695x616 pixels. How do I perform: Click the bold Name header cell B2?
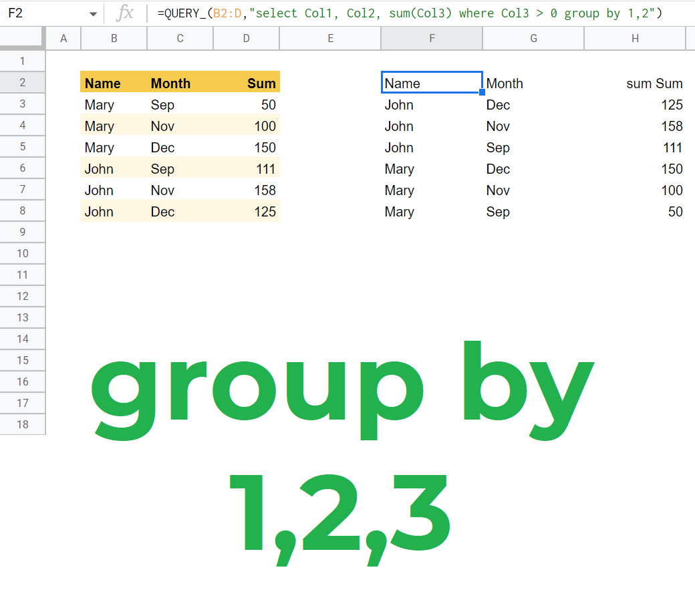114,82
